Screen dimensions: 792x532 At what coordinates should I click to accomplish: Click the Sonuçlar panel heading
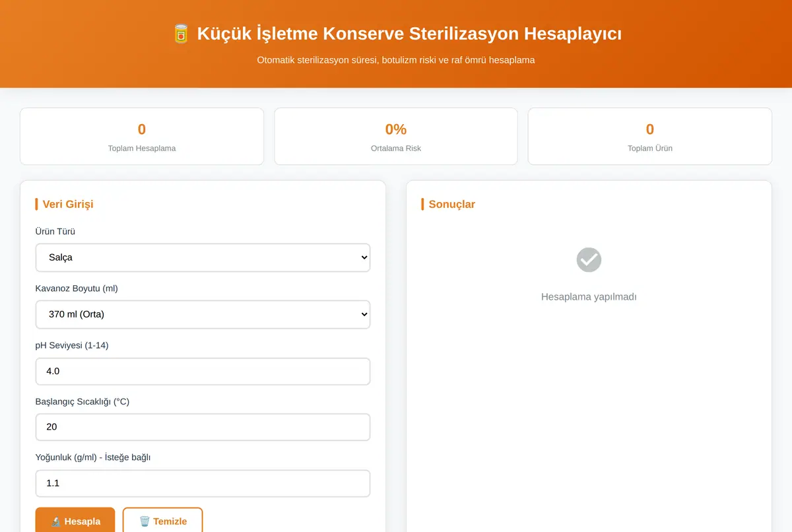point(452,204)
